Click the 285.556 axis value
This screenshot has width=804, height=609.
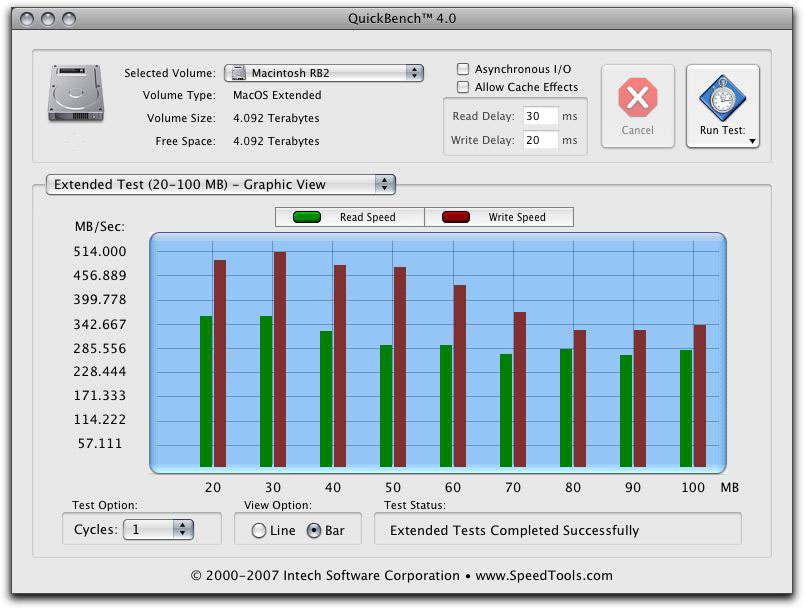99,349
